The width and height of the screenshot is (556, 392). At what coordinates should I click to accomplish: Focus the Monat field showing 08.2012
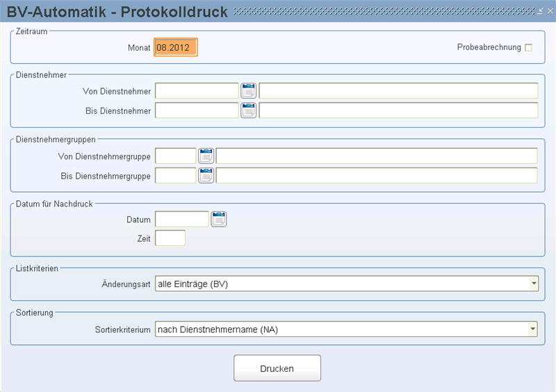tap(176, 47)
